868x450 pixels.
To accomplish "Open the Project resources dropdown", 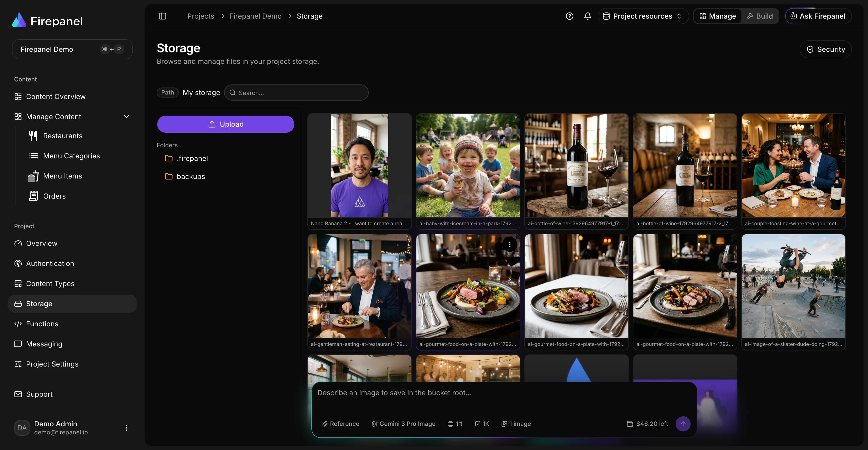I will pyautogui.click(x=642, y=16).
